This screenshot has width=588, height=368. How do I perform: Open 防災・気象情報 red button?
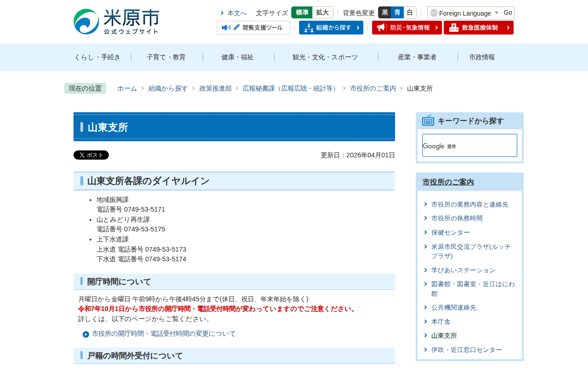(407, 28)
